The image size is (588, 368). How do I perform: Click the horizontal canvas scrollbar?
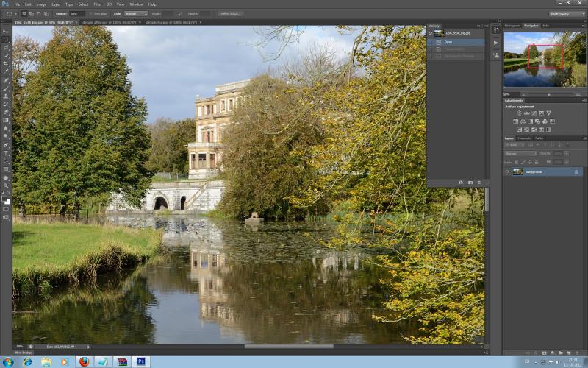(289, 347)
